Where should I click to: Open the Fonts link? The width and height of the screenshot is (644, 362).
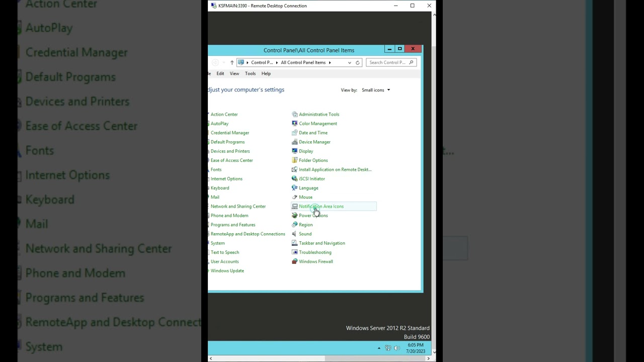coord(216,169)
